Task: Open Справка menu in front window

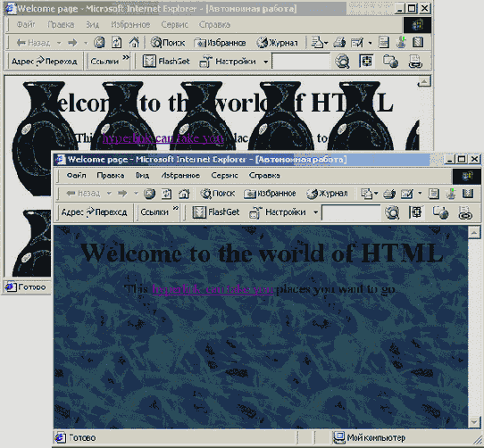Action: (264, 176)
